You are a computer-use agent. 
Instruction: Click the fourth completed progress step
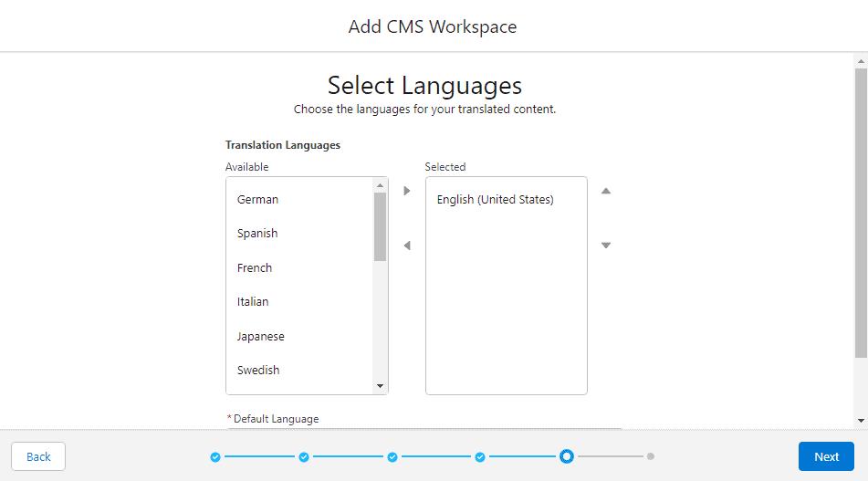pos(480,456)
